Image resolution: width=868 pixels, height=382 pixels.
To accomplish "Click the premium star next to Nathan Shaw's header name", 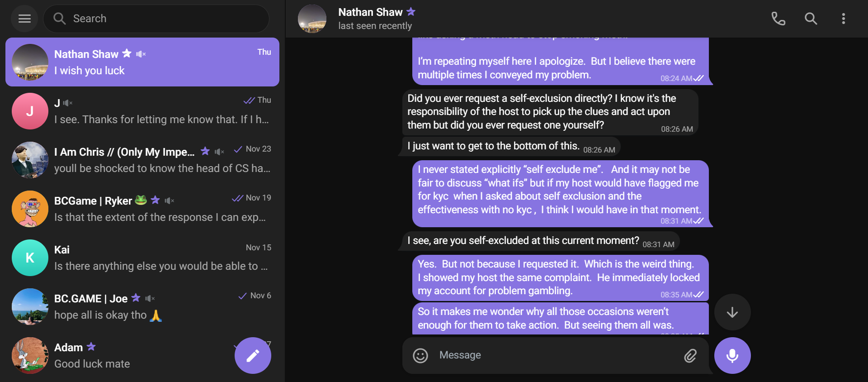I will point(411,12).
